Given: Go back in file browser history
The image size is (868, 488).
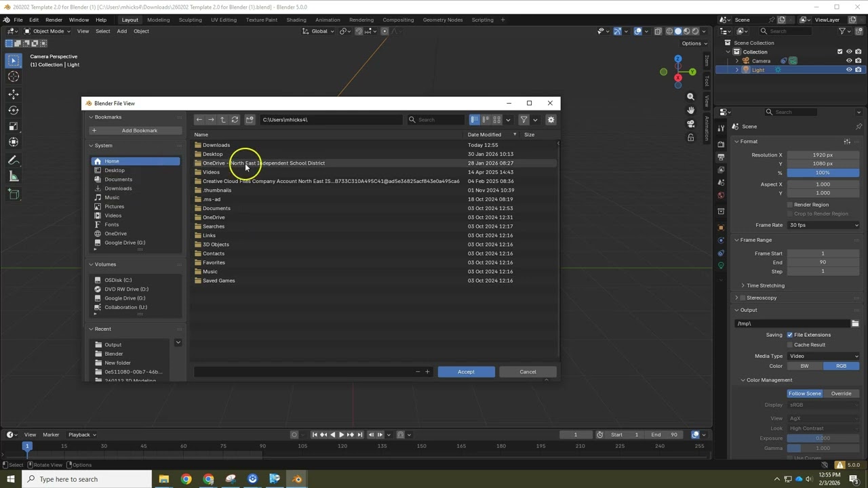Looking at the screenshot, I should pos(199,120).
